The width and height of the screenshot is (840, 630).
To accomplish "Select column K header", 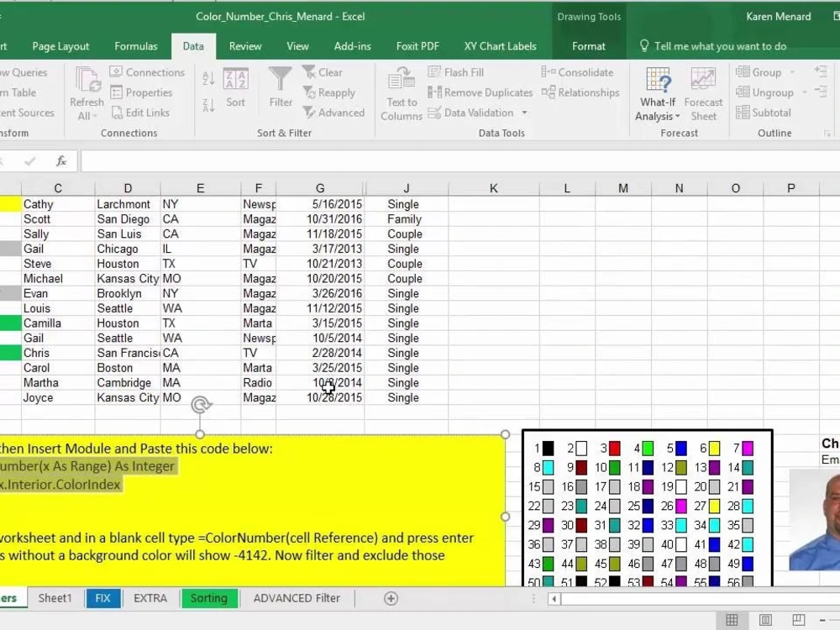I will [493, 188].
